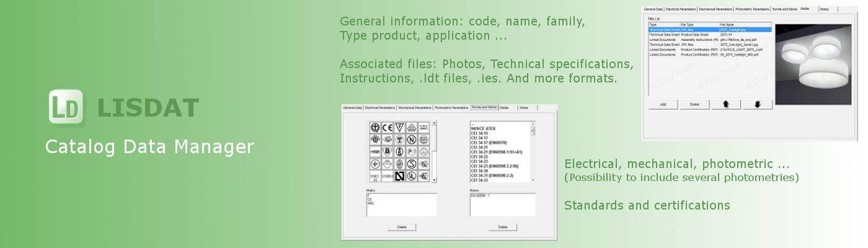
Task: Select highlighted JPG files row in Files List
Action: coord(711,30)
